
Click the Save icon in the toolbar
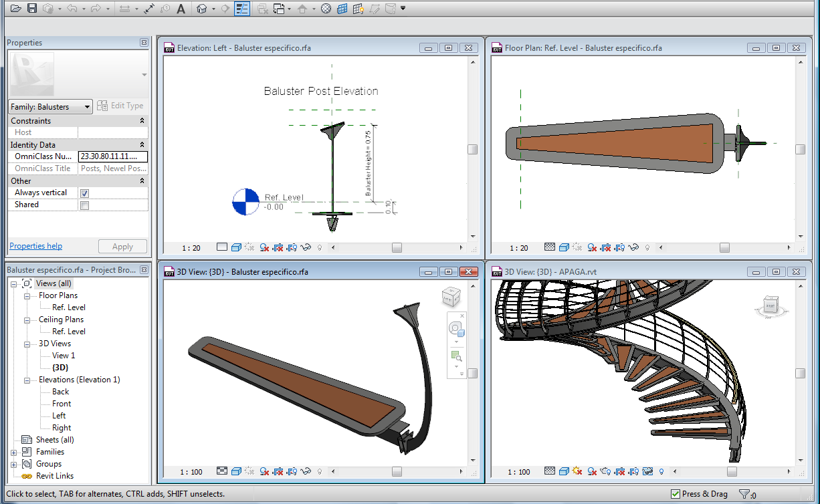[31, 9]
